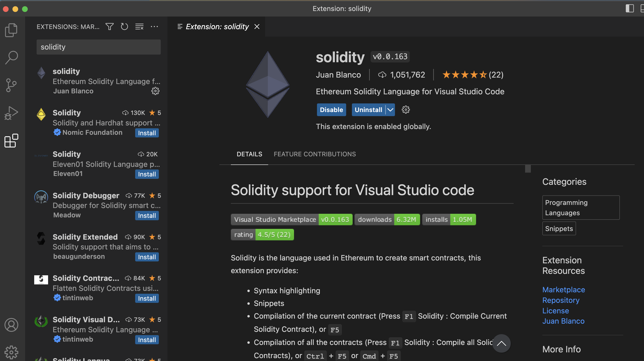The image size is (644, 361).
Task: Open Accounts icon in activity bar
Action: click(11, 325)
